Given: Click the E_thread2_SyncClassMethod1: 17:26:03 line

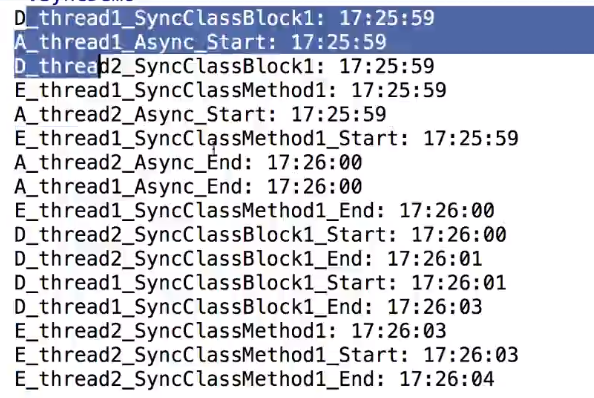Looking at the screenshot, I should [230, 331].
